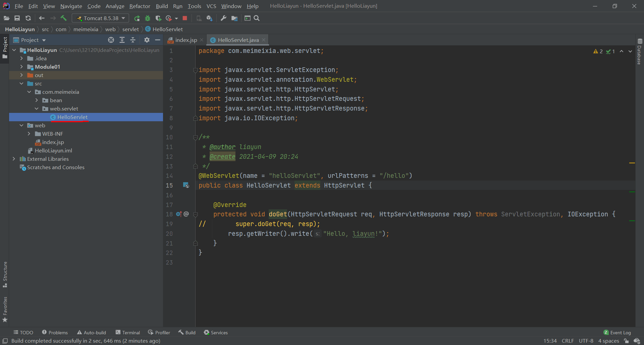Expand the bean package
This screenshot has width=644, height=345.
[37, 100]
